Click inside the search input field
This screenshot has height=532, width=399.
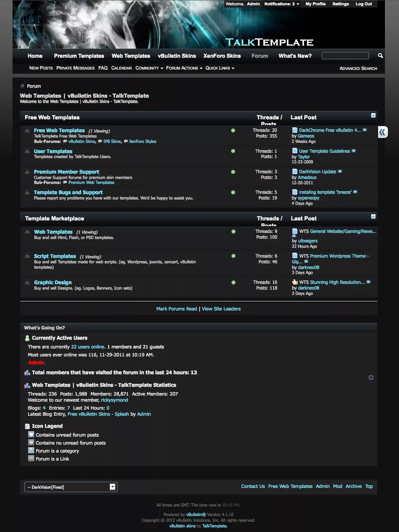(x=345, y=56)
